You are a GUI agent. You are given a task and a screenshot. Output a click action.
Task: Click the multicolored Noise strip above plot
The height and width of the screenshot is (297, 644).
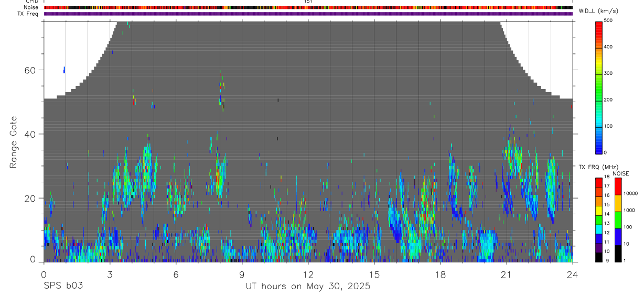pyautogui.click(x=308, y=7)
